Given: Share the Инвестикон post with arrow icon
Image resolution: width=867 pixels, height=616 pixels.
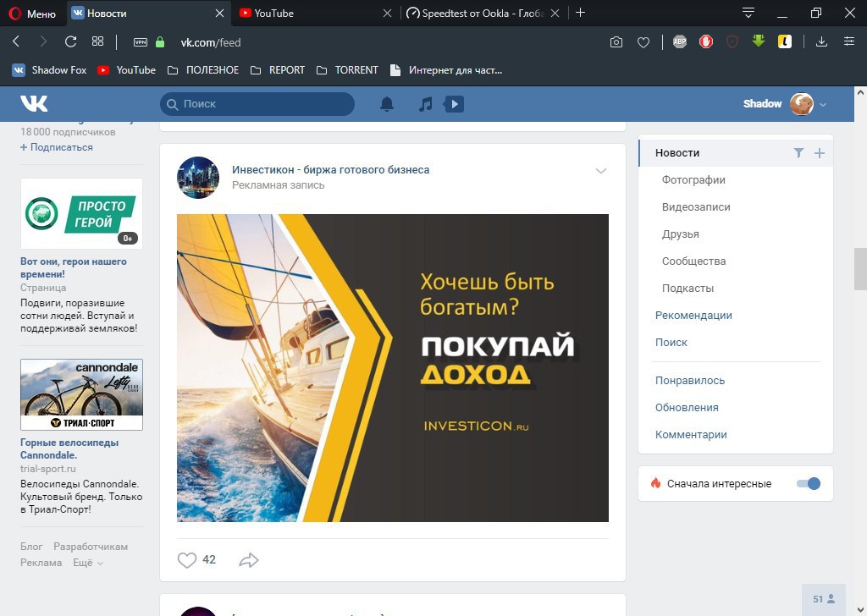Looking at the screenshot, I should [249, 559].
